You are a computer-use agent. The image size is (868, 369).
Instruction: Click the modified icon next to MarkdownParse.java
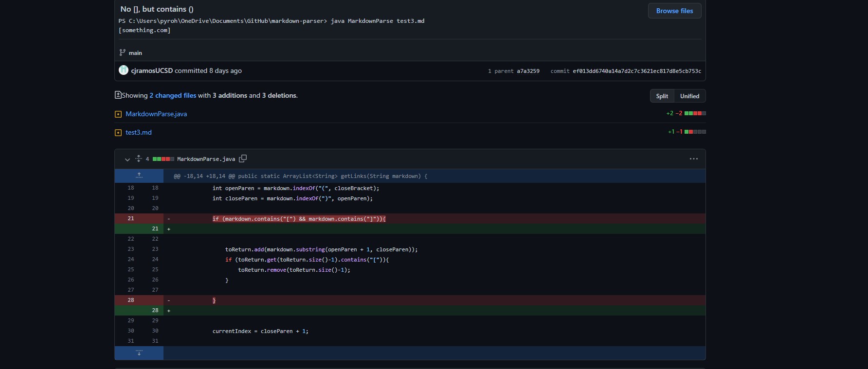point(118,114)
